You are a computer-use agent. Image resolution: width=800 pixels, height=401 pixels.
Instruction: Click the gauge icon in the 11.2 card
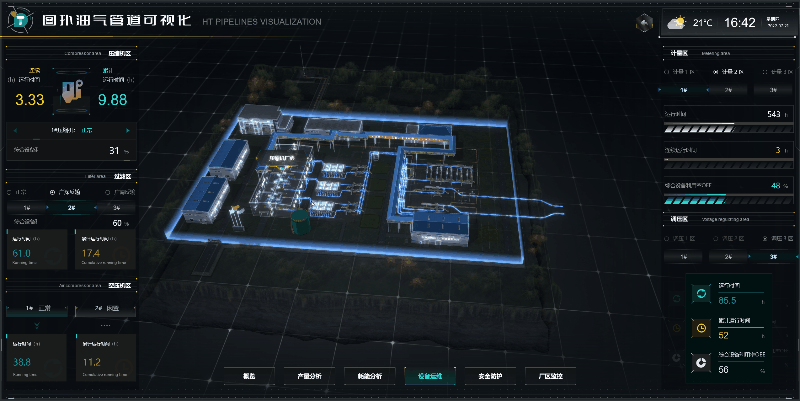pyautogui.click(x=122, y=367)
